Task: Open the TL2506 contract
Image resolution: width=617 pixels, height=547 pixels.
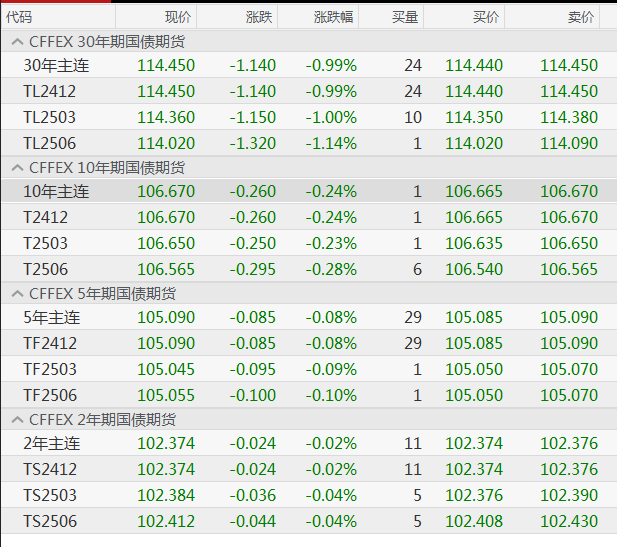Action: (50, 144)
